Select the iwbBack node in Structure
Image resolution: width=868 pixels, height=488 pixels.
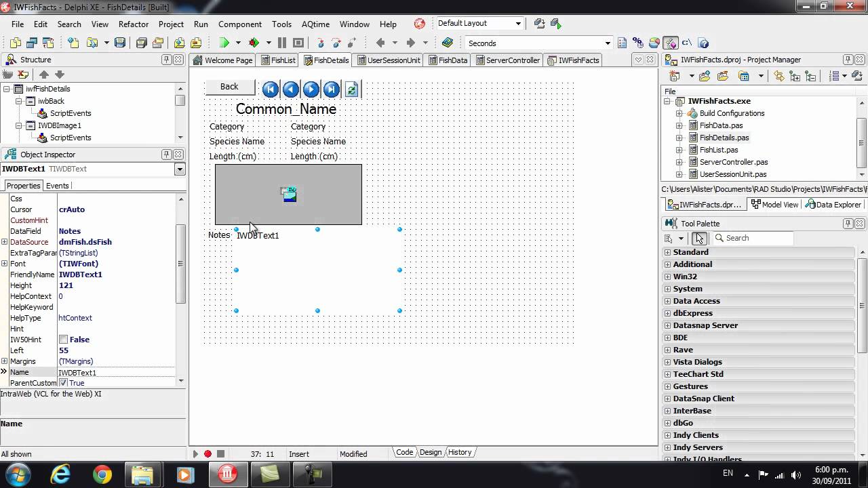[x=51, y=101]
